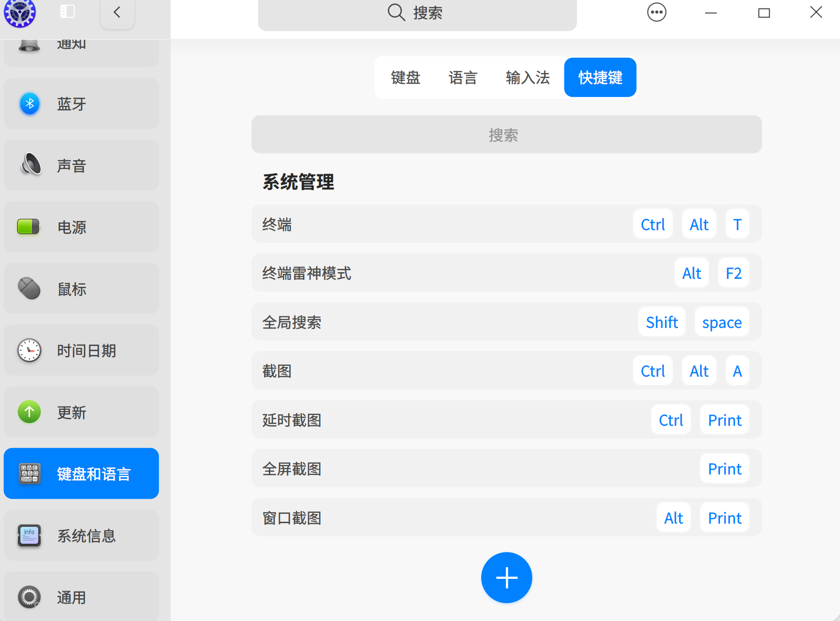This screenshot has height=621, width=840.
Task: Click the 电源 battery icon
Action: (29, 227)
